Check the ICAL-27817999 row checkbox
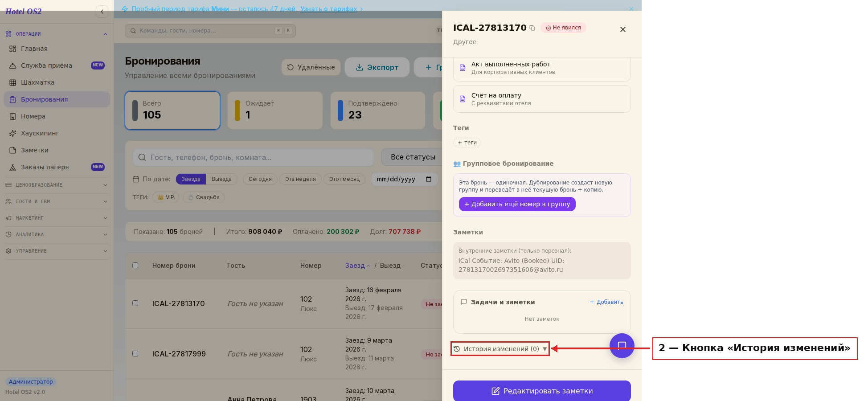This screenshot has height=401, width=868. (135, 354)
